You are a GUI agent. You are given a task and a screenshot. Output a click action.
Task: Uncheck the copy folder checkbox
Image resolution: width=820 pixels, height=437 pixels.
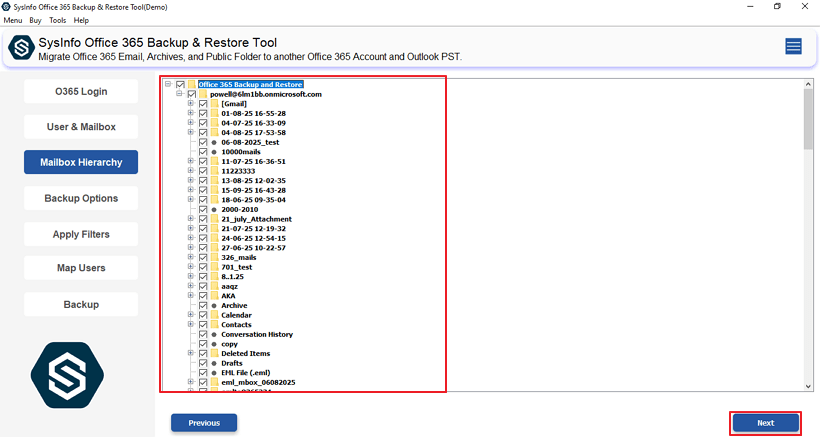(203, 344)
